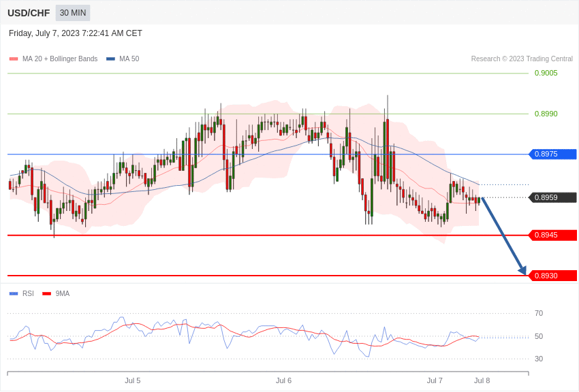
Task: Select the 0.9005 resistance level label
Action: (x=546, y=73)
